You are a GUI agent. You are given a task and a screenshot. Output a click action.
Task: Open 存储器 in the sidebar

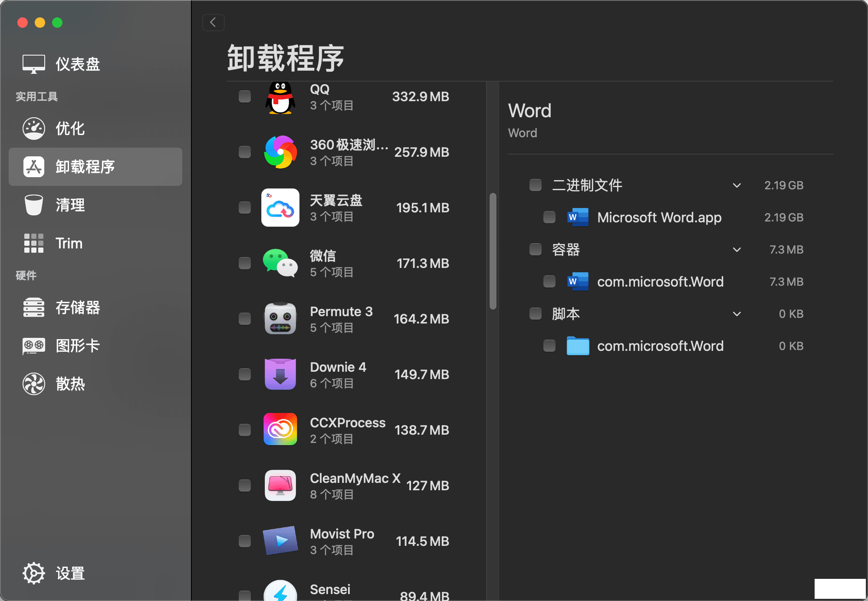coord(95,307)
